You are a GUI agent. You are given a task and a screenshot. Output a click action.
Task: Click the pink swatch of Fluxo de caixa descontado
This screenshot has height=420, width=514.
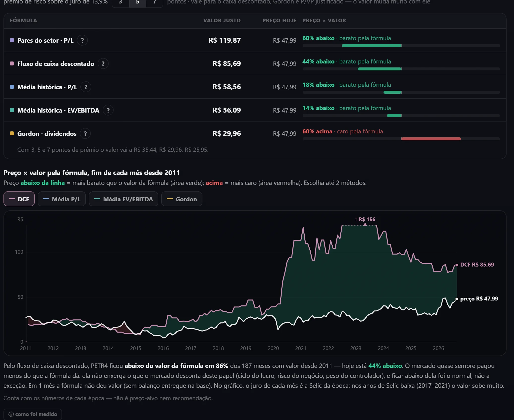coord(12,63)
